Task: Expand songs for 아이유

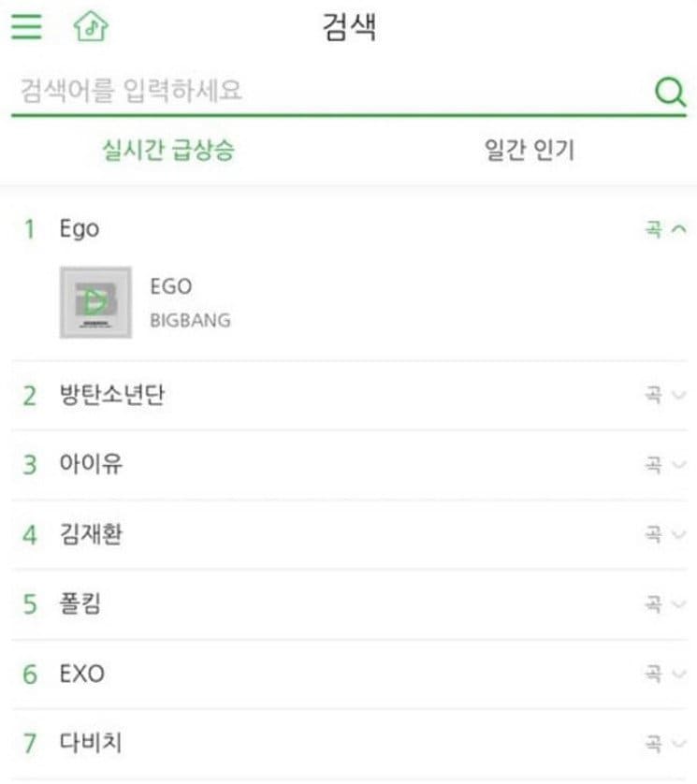Action: [665, 464]
